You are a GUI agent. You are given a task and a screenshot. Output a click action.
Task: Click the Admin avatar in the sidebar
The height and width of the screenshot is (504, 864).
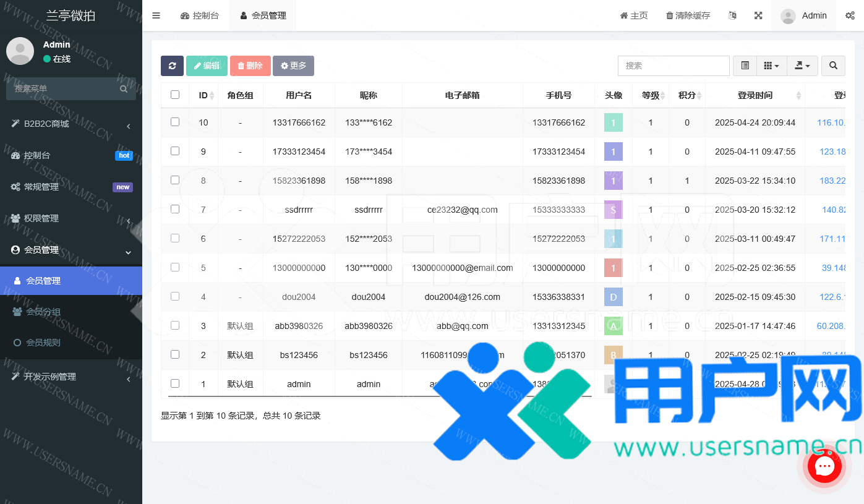[x=20, y=51]
